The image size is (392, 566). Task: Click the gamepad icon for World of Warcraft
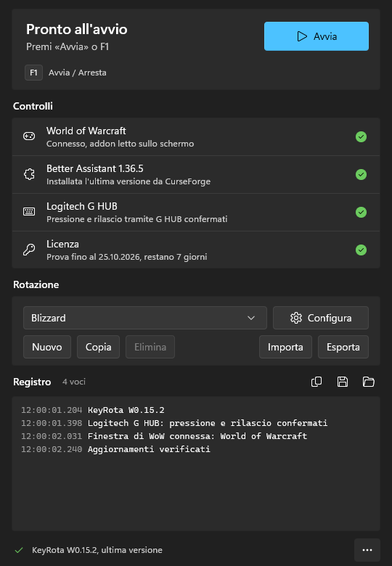29,136
